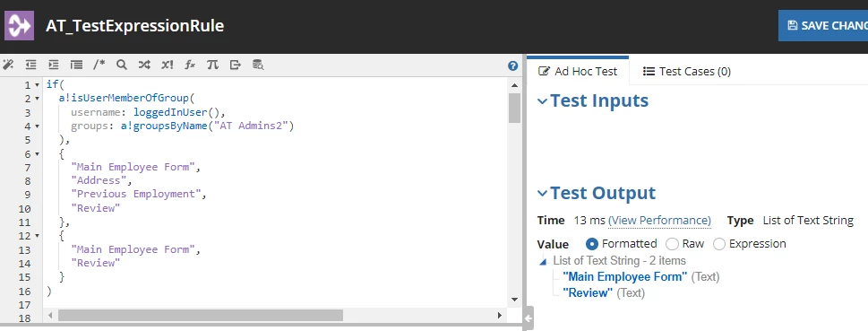868x331 pixels.
Task: Click "Main Employee Form" on code line 13
Action: [133, 249]
